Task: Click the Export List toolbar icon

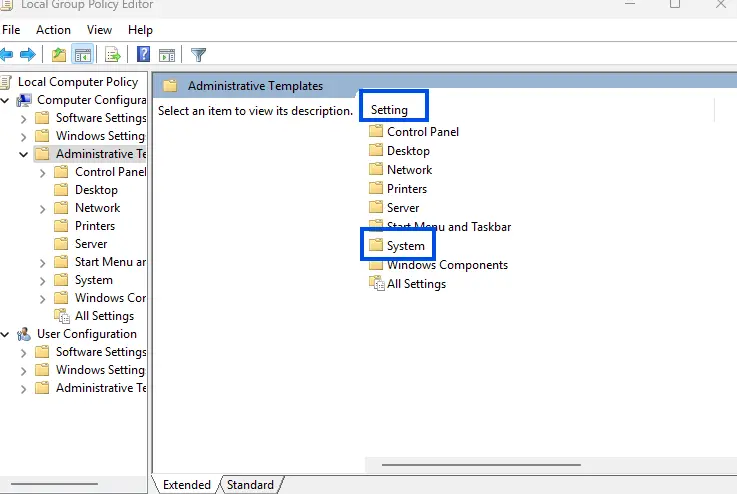Action: pos(113,55)
